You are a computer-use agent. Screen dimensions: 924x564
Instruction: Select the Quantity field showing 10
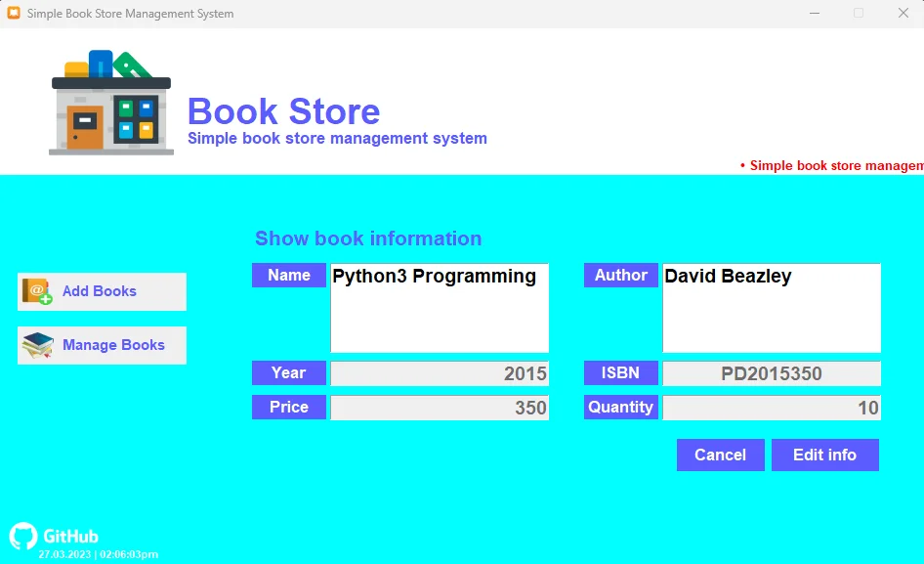point(772,408)
